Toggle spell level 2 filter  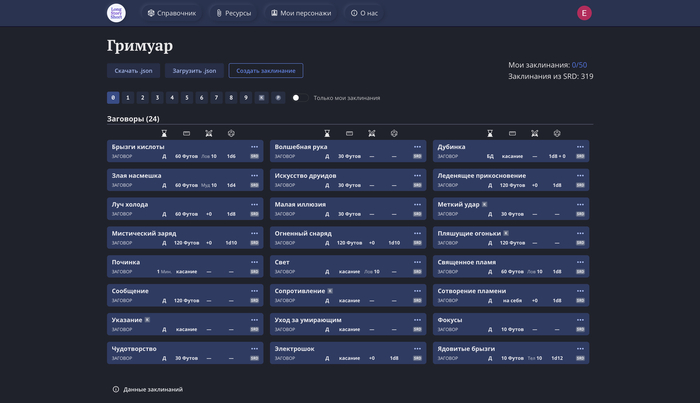click(x=142, y=98)
